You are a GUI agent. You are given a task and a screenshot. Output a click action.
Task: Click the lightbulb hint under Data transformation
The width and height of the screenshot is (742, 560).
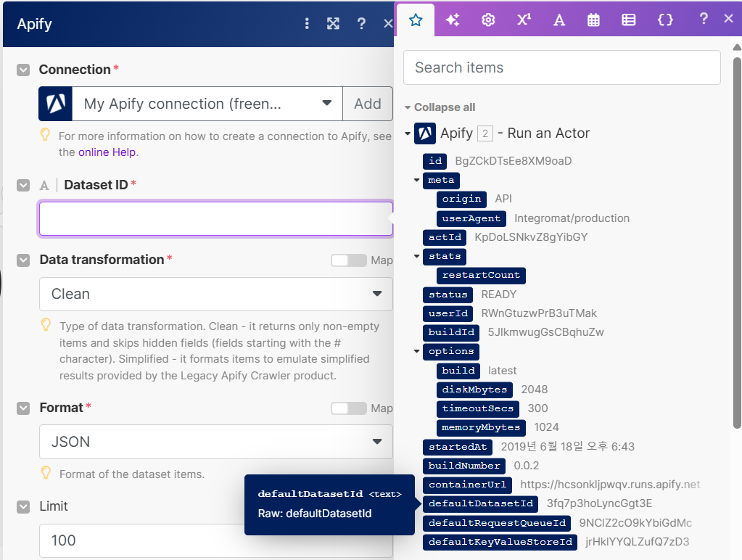point(46,325)
